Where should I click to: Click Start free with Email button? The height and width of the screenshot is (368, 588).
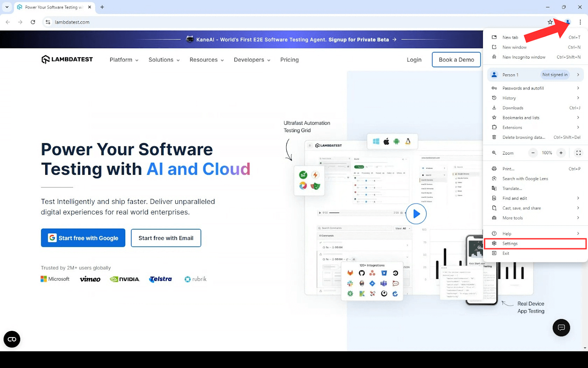click(x=166, y=238)
